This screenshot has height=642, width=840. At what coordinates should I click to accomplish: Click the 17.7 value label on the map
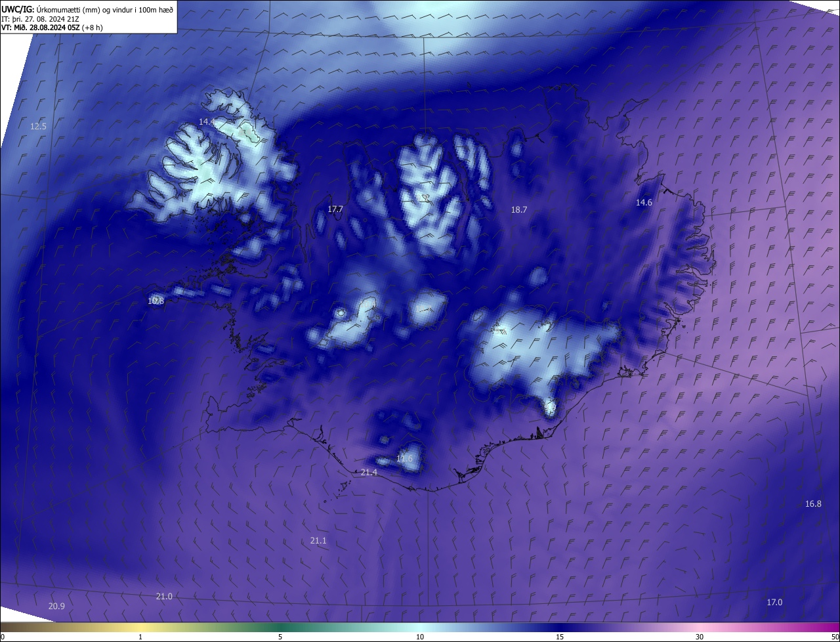tap(335, 209)
